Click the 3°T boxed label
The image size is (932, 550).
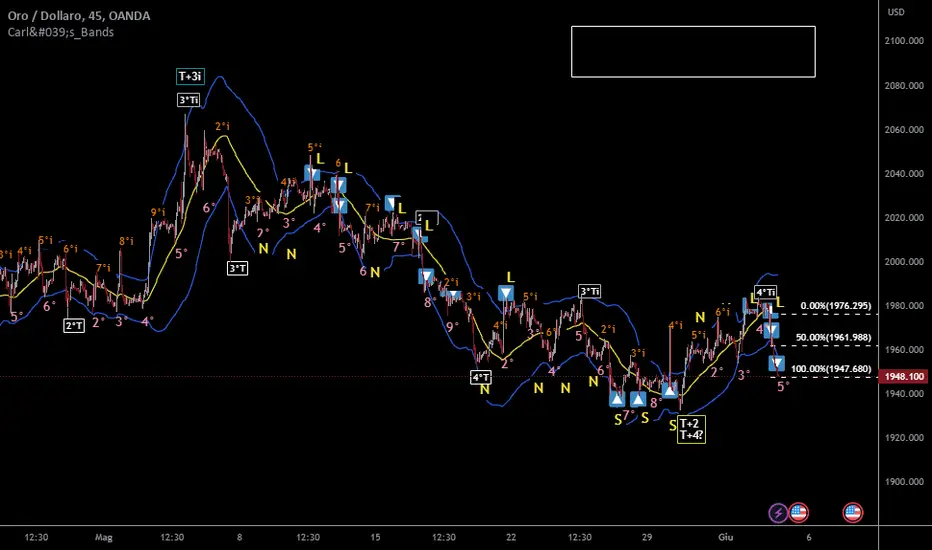pyautogui.click(x=238, y=269)
